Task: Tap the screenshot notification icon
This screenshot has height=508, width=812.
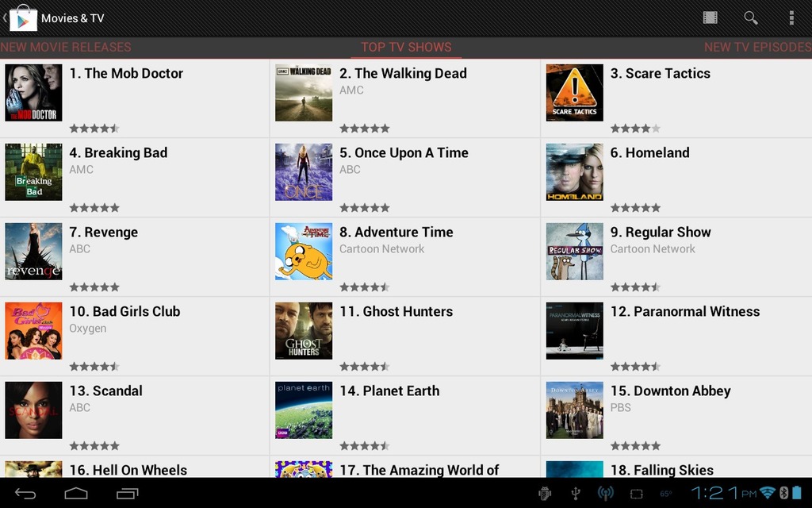Action: (x=637, y=494)
